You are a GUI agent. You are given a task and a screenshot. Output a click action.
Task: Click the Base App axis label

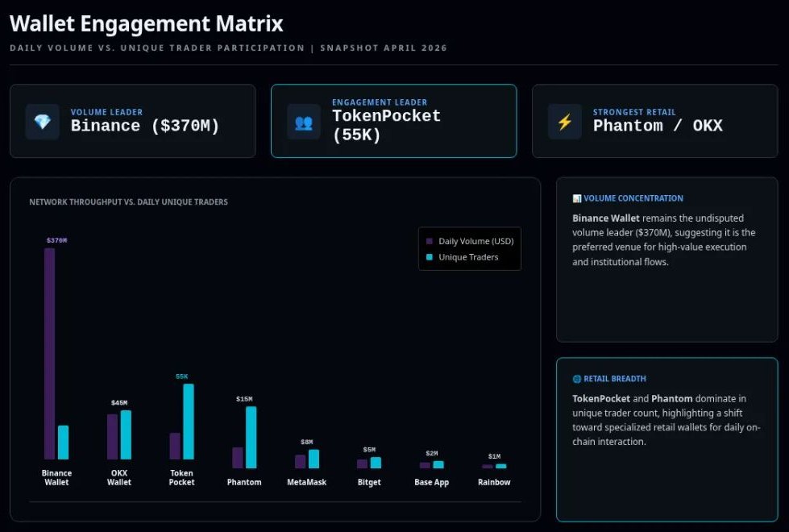click(x=432, y=482)
